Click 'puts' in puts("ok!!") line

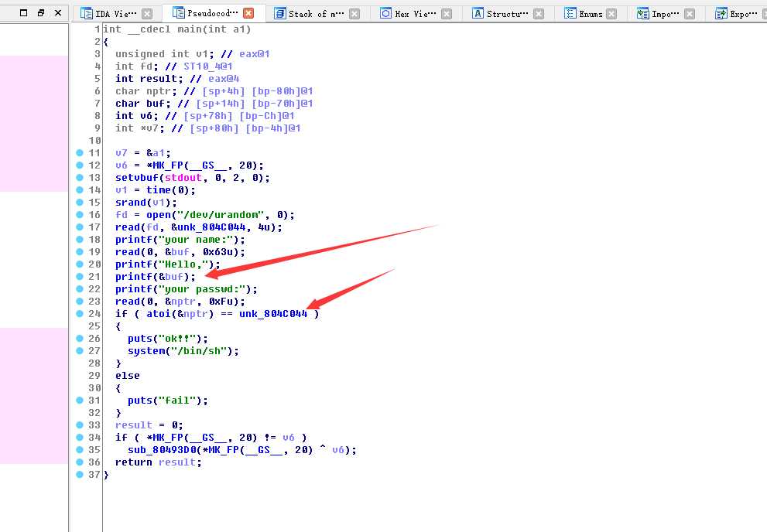pyautogui.click(x=140, y=339)
